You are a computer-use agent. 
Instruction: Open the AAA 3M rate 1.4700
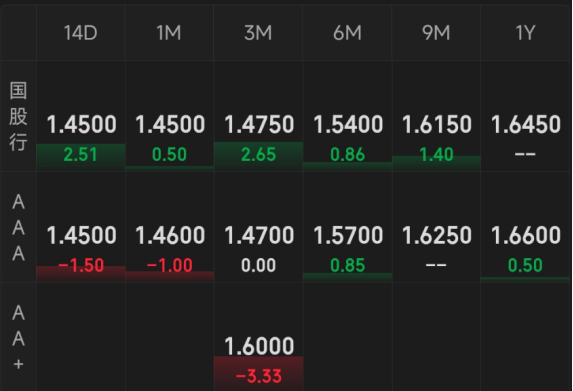pyautogui.click(x=258, y=235)
